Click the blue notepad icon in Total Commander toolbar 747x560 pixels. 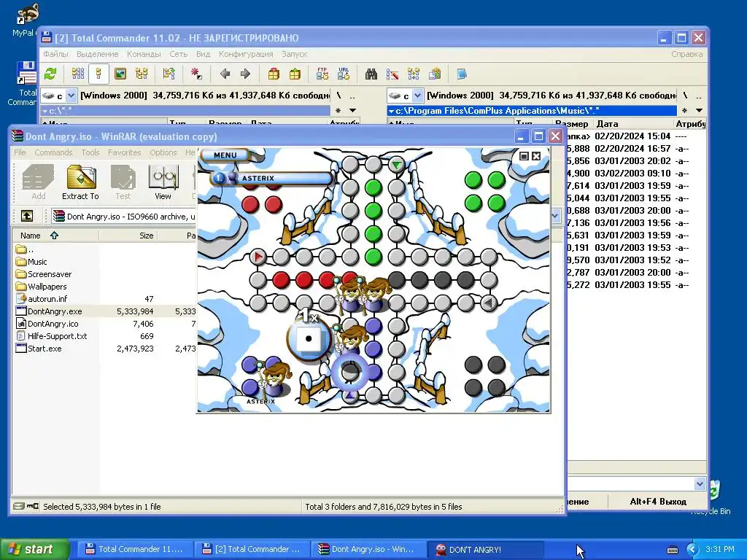pyautogui.click(x=462, y=74)
